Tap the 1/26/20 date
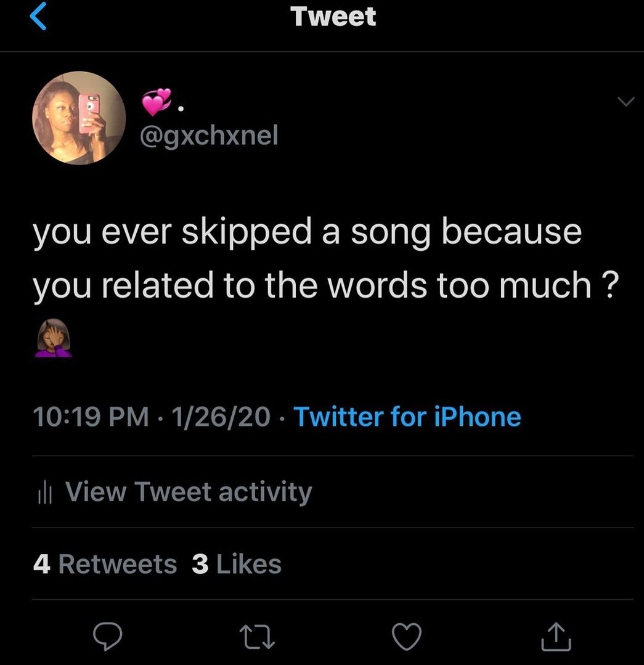644x665 pixels. (221, 417)
